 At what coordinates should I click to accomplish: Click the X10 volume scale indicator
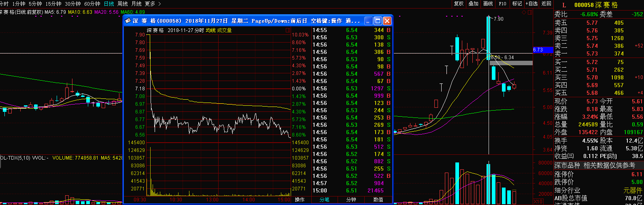click(x=538, y=201)
